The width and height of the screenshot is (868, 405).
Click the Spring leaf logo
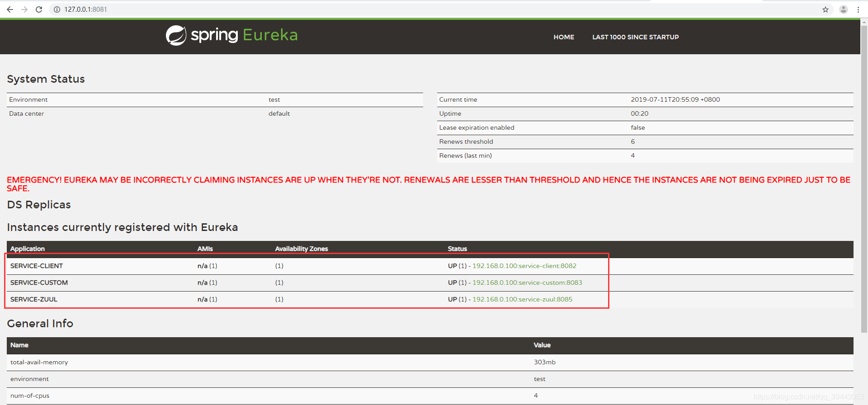click(x=176, y=35)
